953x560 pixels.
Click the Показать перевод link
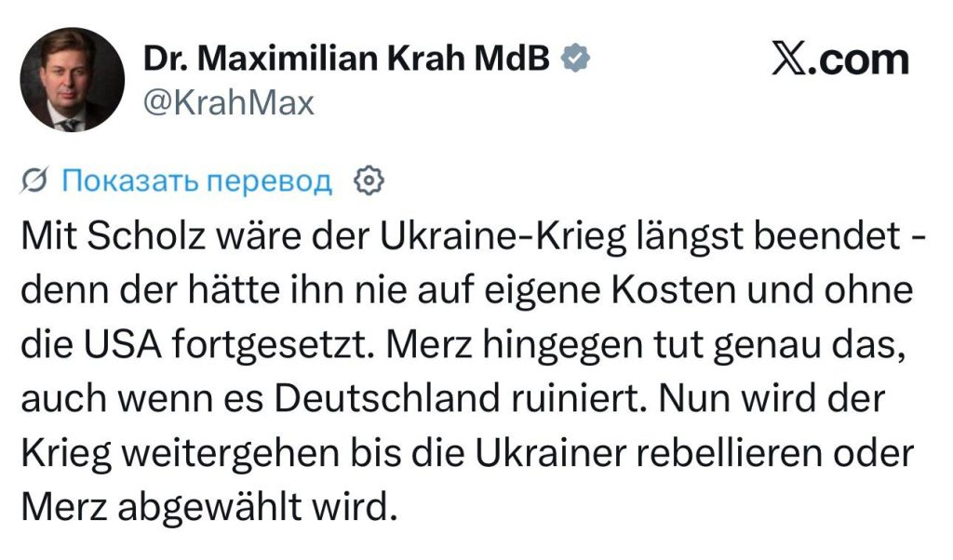click(x=195, y=180)
